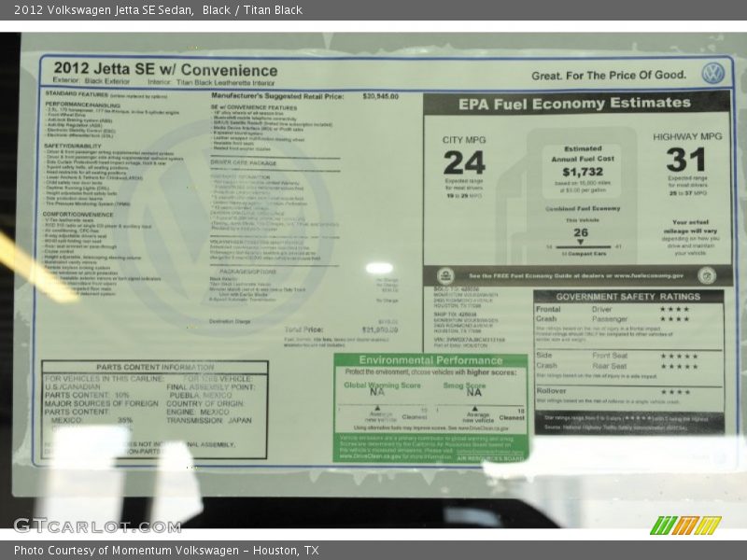
Task: Click the 'COMFORT/CONVENIENCE' section heading
Action: pos(78,215)
